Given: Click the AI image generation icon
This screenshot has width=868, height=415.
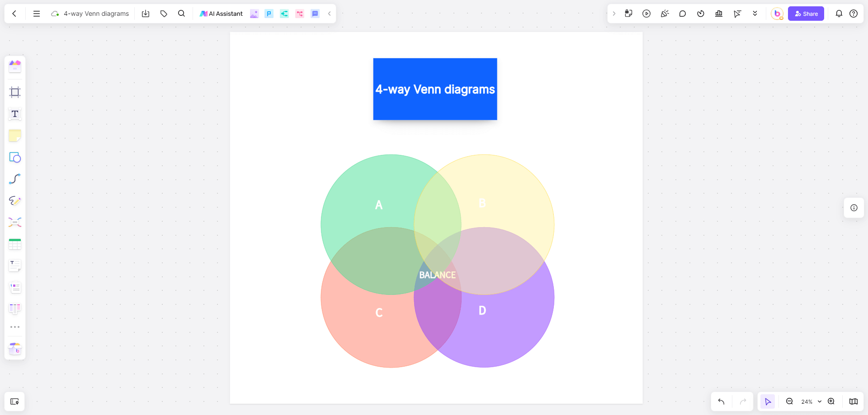Looking at the screenshot, I should 254,14.
